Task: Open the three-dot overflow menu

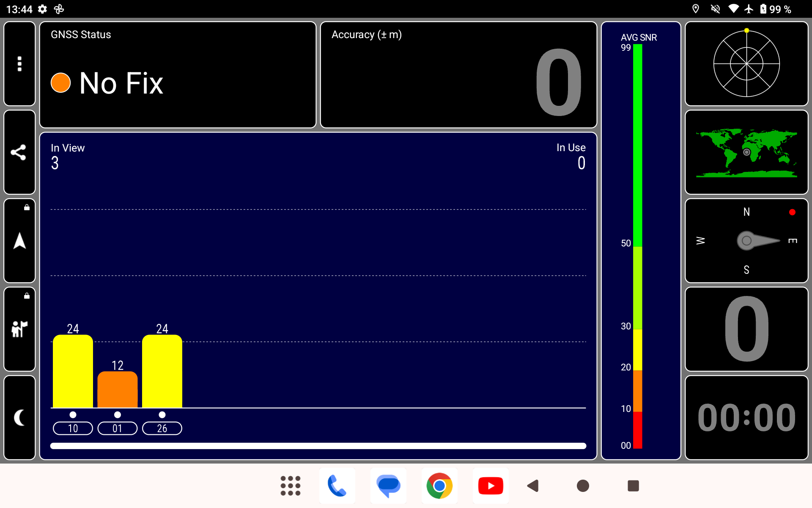Action: tap(19, 63)
